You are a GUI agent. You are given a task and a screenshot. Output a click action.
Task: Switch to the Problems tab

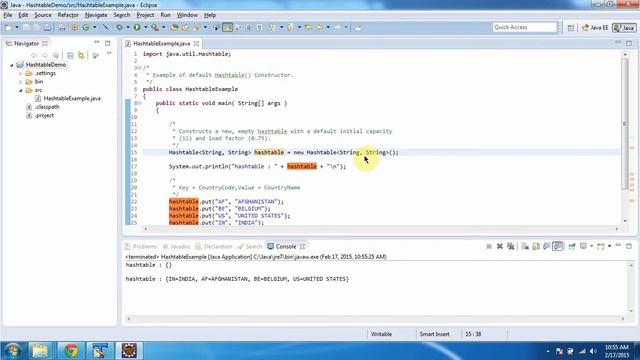pos(141,247)
